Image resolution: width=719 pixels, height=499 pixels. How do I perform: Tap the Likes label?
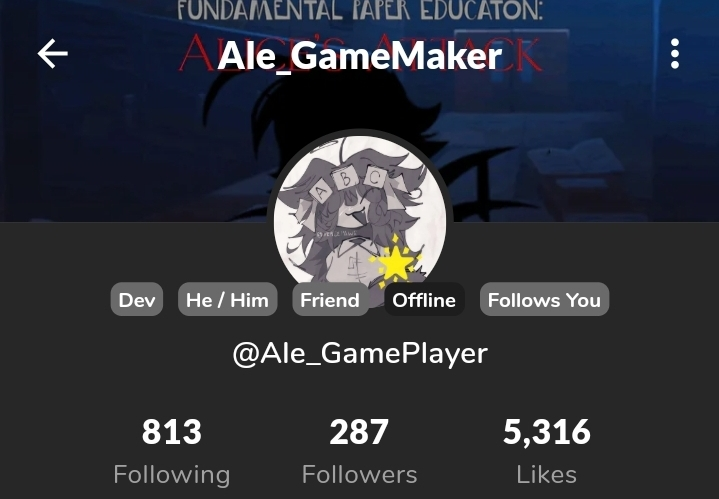pyautogui.click(x=547, y=475)
